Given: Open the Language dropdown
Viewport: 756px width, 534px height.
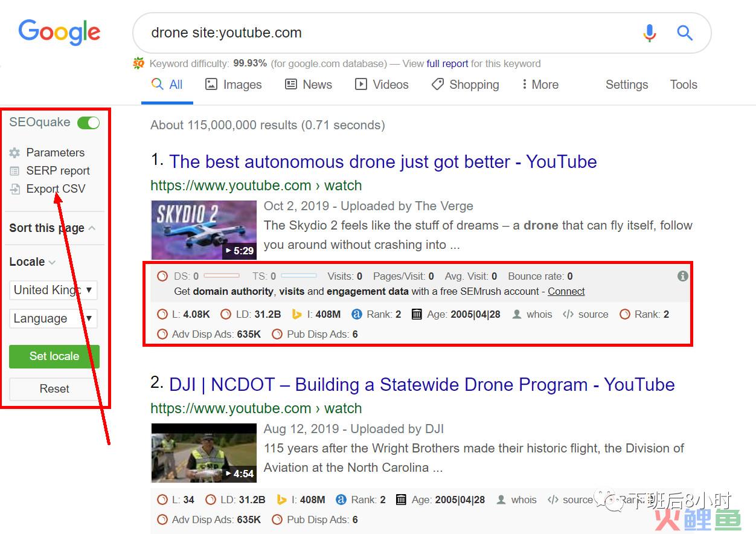Looking at the screenshot, I should click(54, 318).
